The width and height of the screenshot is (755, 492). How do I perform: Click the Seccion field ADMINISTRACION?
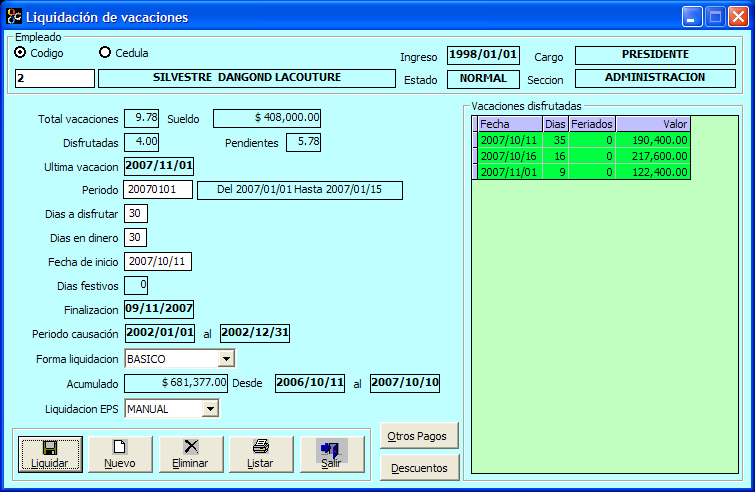pyautogui.click(x=655, y=78)
